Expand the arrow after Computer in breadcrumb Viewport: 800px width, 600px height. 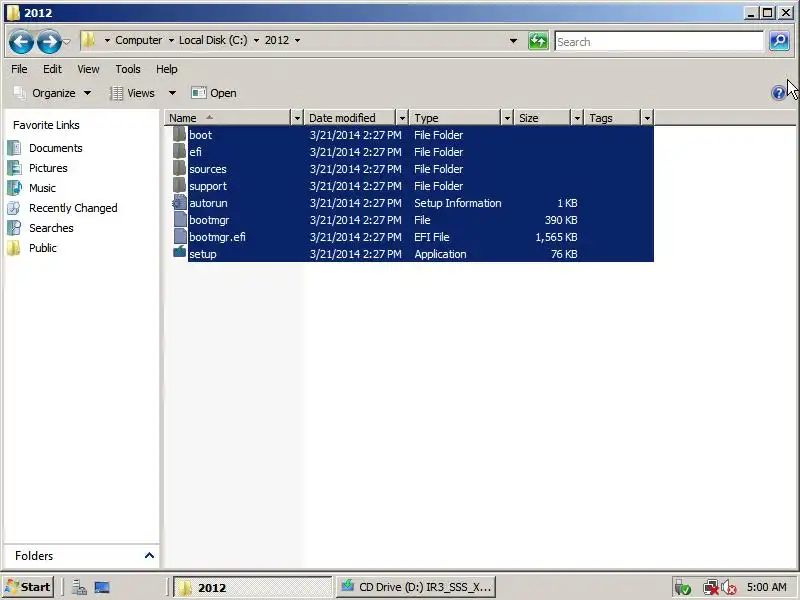[171, 40]
